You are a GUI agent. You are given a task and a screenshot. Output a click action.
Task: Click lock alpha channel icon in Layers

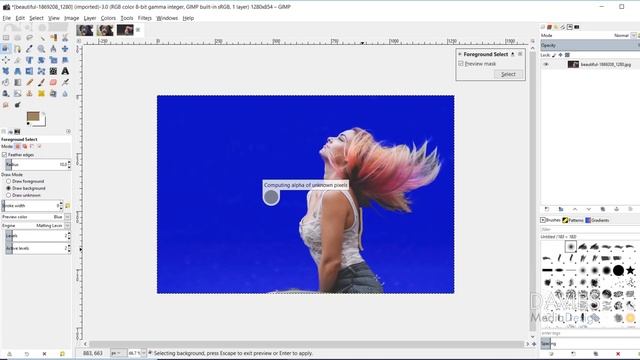pyautogui.click(x=567, y=55)
